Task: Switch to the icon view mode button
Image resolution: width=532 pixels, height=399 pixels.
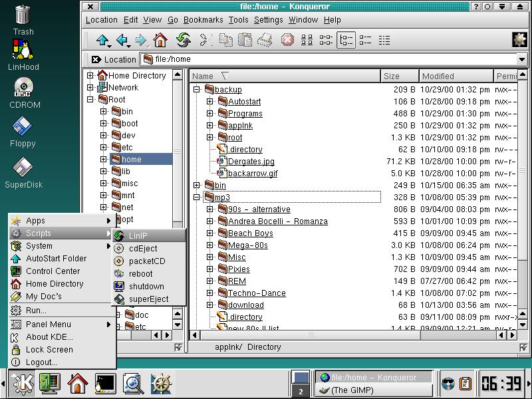Action: pos(307,41)
